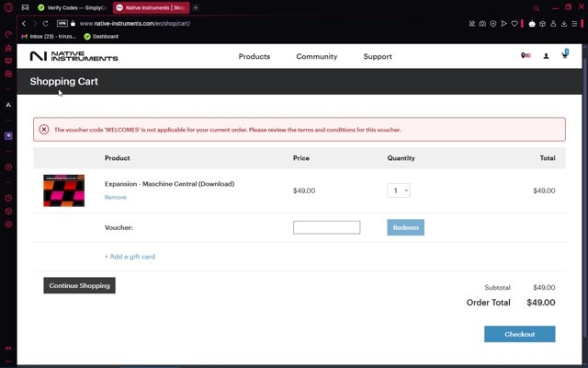588x368 pixels.
Task: Click the Maschine Central product thumbnail
Action: click(x=63, y=190)
